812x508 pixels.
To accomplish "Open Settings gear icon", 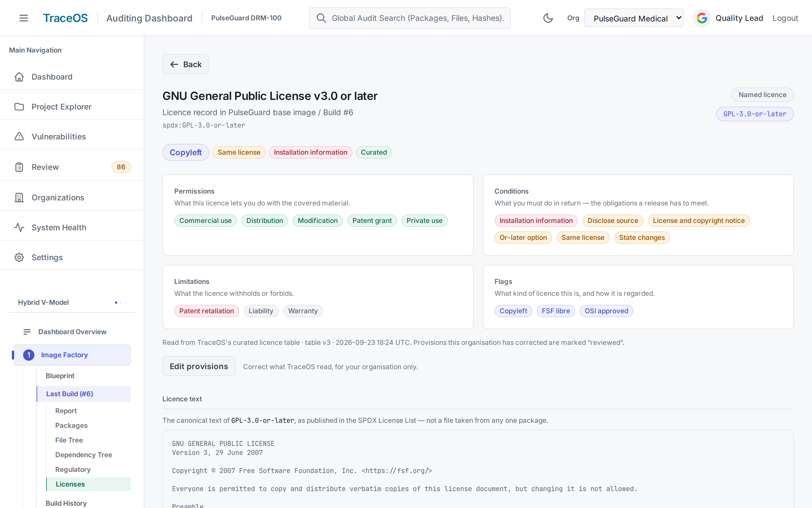I will click(19, 257).
